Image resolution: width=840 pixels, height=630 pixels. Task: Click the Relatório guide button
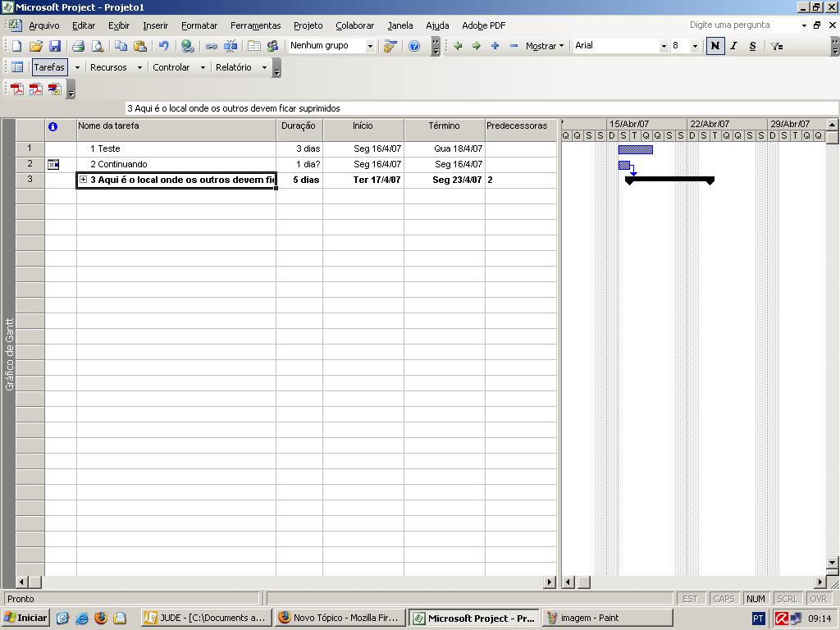tap(234, 67)
